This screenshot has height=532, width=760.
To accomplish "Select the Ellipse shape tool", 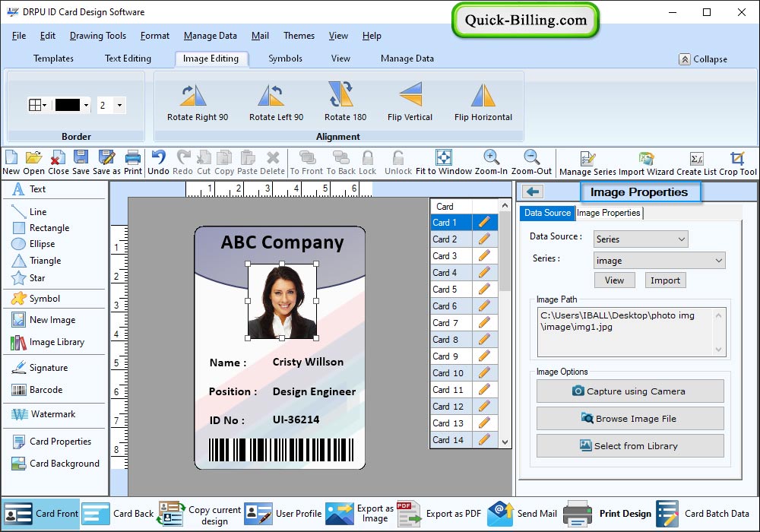I will 33,244.
